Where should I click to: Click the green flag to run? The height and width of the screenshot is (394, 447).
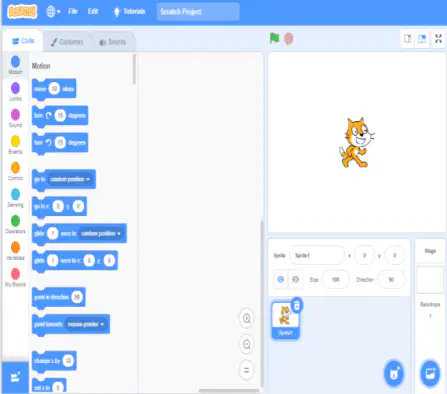click(x=274, y=38)
